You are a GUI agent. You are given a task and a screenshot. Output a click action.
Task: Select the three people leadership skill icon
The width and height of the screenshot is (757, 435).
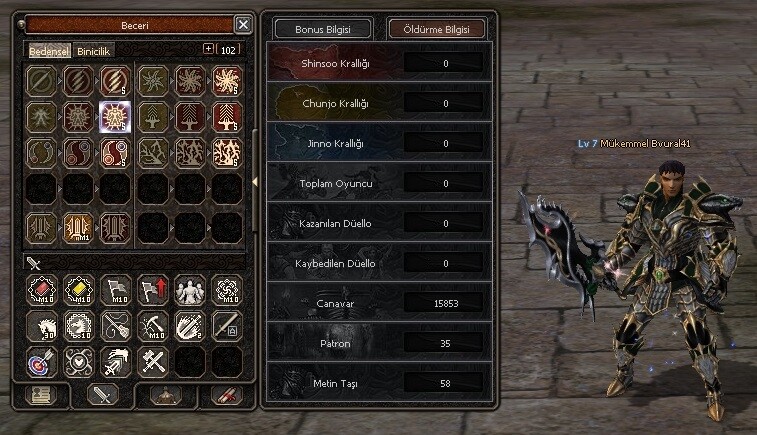(190, 290)
